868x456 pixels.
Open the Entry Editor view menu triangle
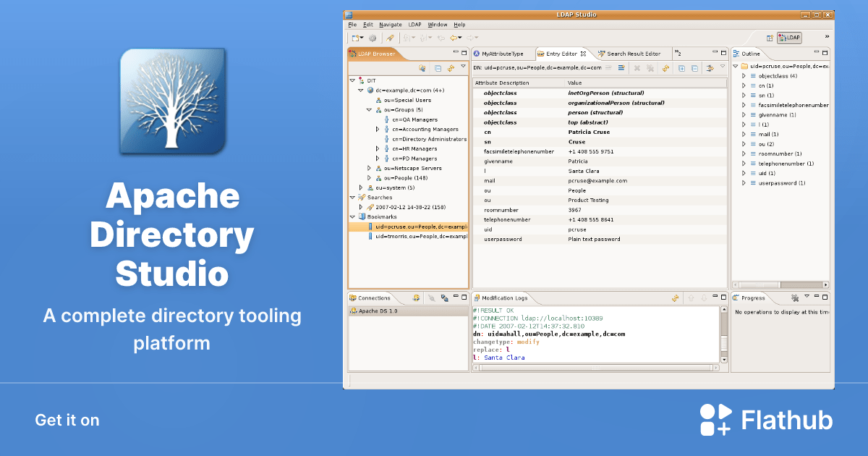click(x=723, y=66)
